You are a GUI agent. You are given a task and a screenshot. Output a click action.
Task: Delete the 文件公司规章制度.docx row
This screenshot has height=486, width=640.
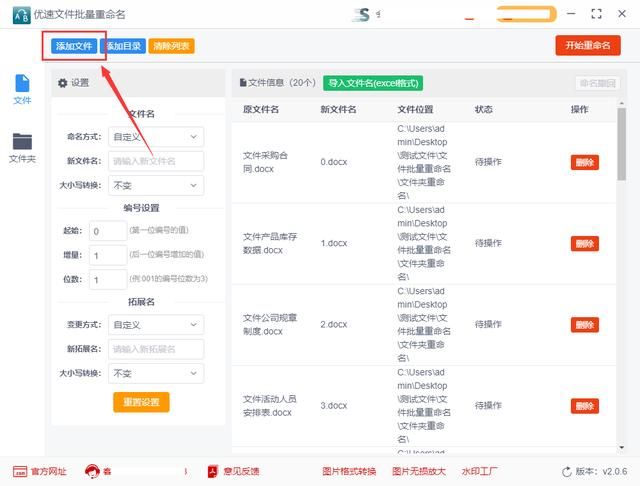pos(584,325)
